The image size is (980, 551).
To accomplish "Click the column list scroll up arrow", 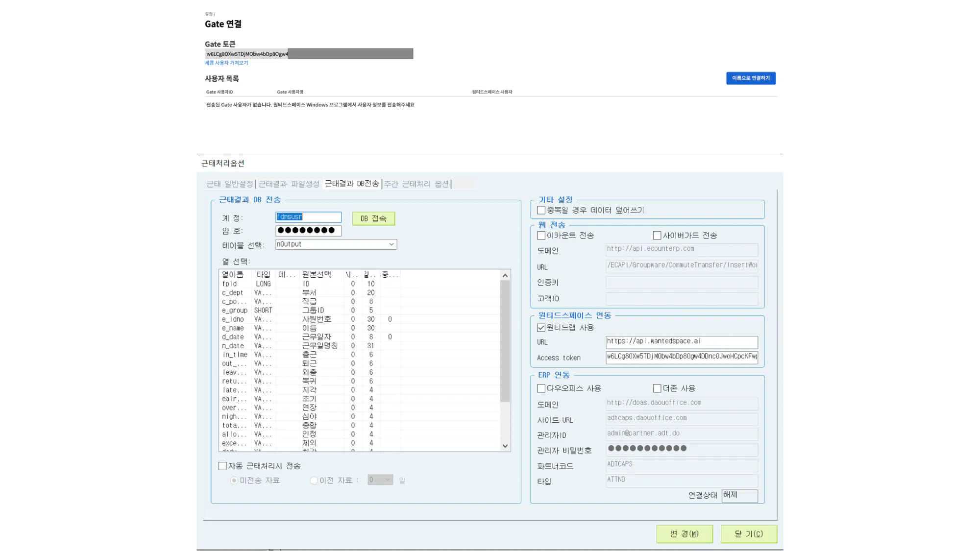I will [505, 275].
